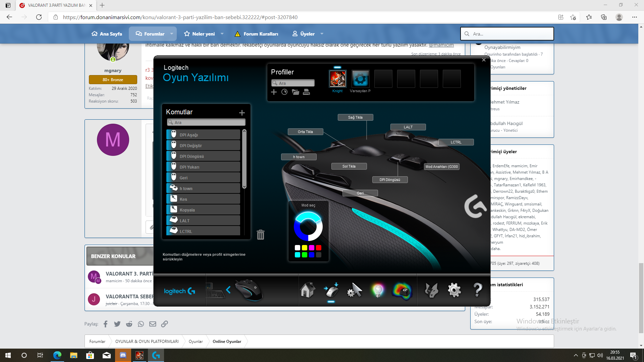Open Logitech software settings gear
Screen dimensions: 644x362
(x=454, y=290)
